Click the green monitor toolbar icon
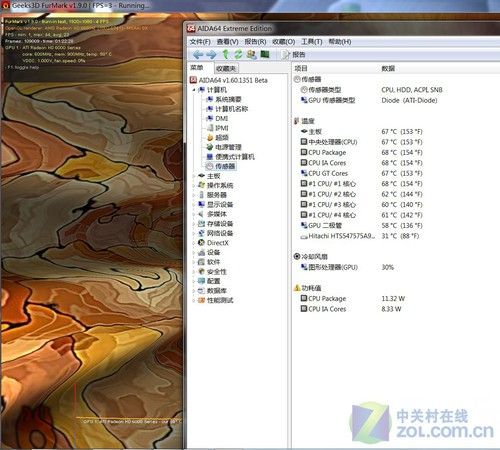This screenshot has width=500, height=450. tap(265, 54)
